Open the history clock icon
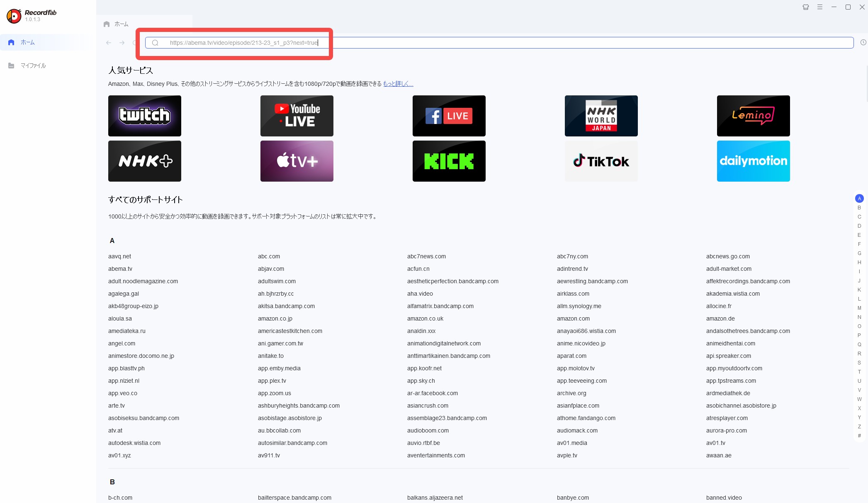 863,42
